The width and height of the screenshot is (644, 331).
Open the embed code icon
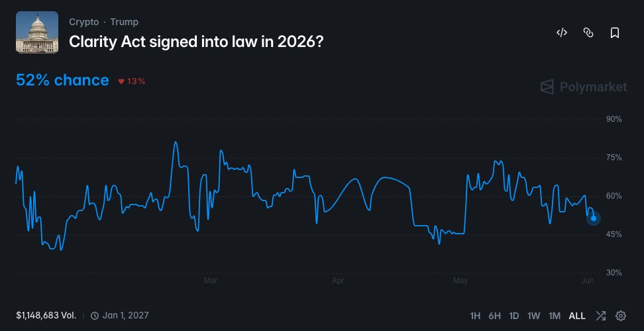point(561,33)
